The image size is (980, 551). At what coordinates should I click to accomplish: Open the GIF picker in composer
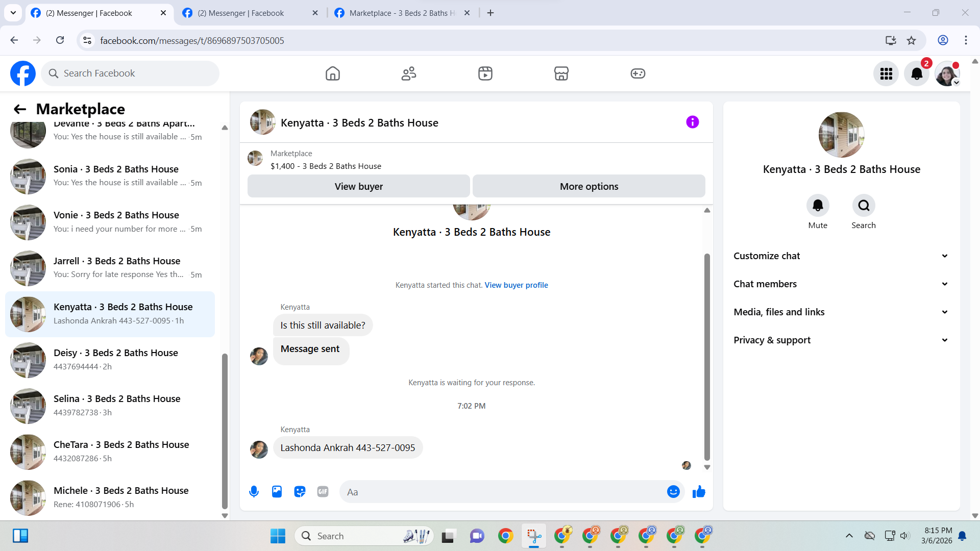coord(323,492)
